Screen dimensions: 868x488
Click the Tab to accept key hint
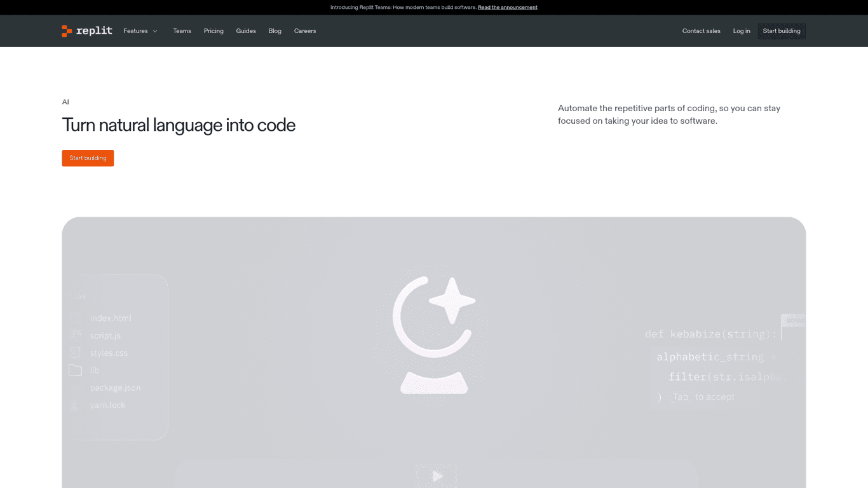pyautogui.click(x=681, y=397)
